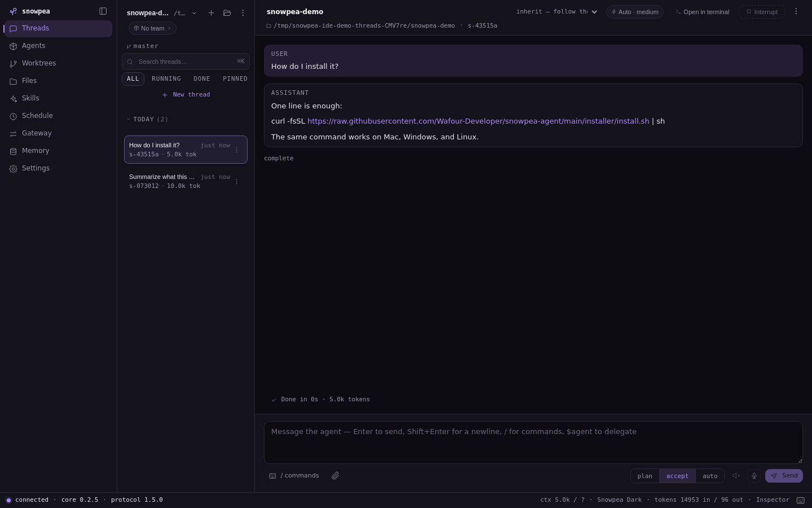Viewport: 812px width, 508px height.
Task: Open the 'How do I install it?' thread
Action: pos(186,150)
